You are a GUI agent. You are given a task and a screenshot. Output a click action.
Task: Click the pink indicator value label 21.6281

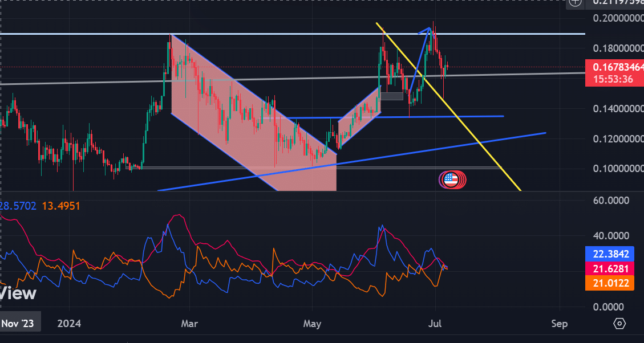point(610,268)
